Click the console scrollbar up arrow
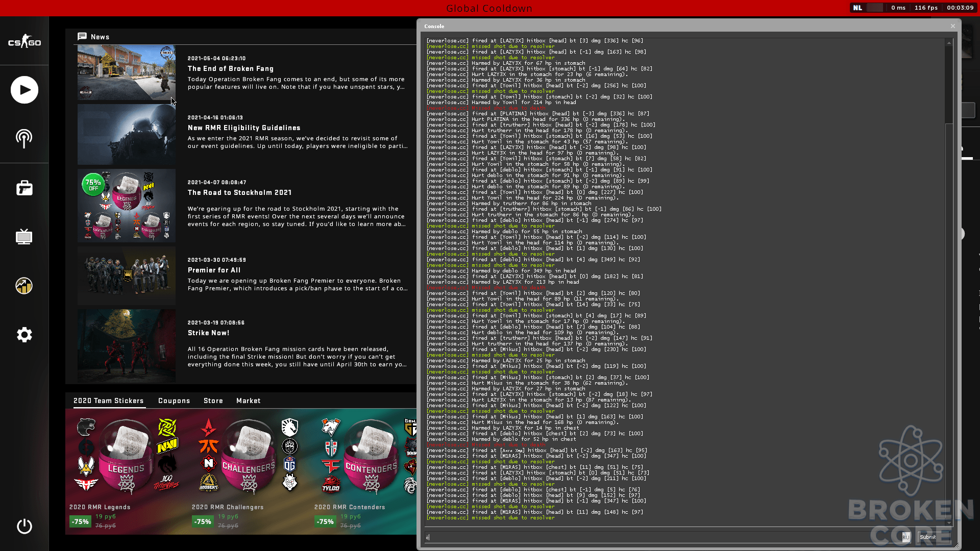Image resolution: width=980 pixels, height=551 pixels. coord(949,43)
